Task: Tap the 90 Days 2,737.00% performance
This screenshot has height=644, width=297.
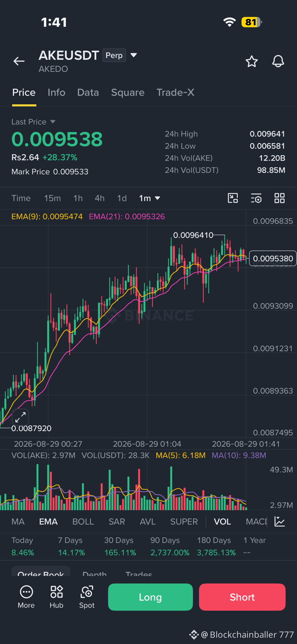Action: click(x=170, y=546)
